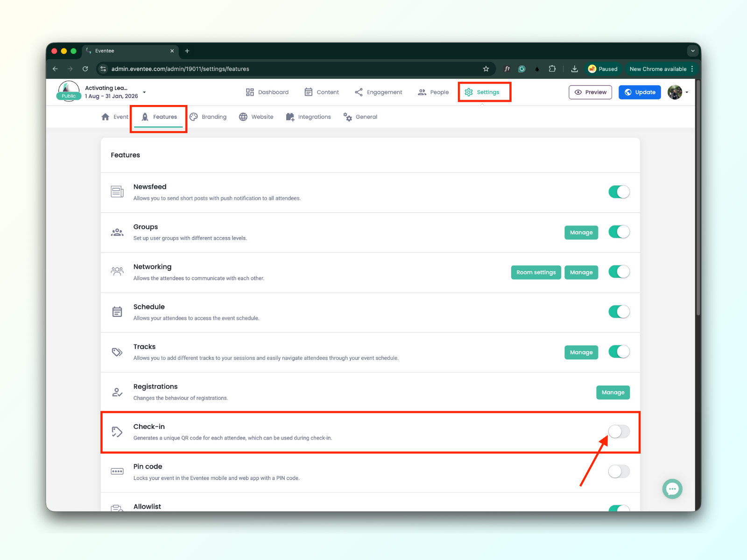
Task: Click the Grammarly extension icon
Action: point(522,69)
